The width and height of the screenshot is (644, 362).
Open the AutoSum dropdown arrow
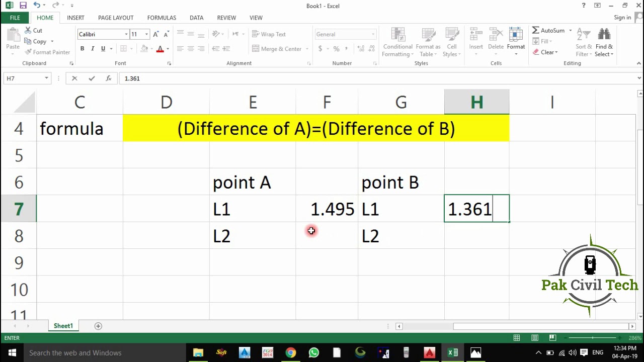tap(570, 31)
